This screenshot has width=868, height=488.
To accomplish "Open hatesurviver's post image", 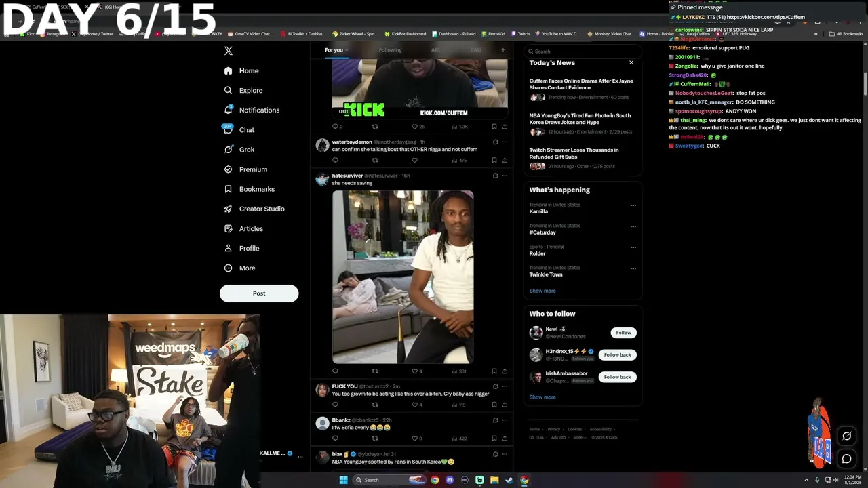I will (x=403, y=277).
